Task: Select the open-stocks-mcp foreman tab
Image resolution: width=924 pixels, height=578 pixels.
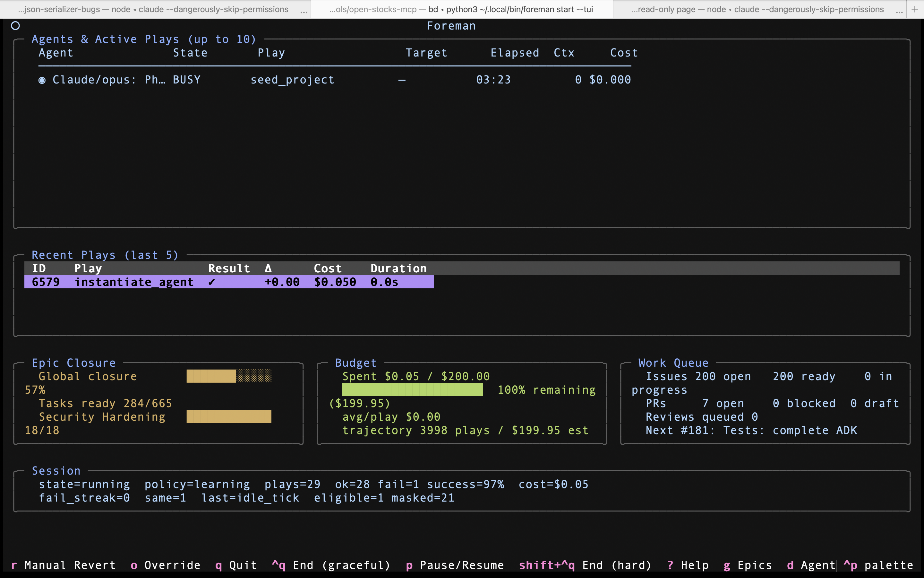Action: pyautogui.click(x=461, y=9)
